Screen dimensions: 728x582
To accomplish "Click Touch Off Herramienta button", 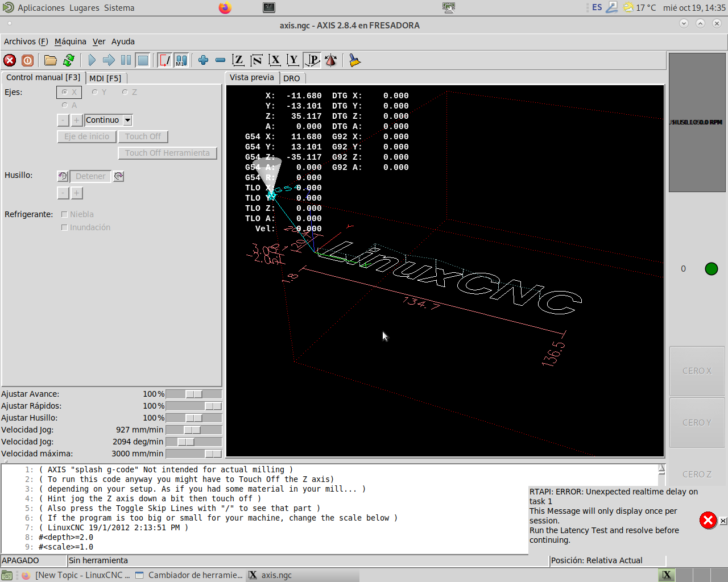I will point(167,153).
